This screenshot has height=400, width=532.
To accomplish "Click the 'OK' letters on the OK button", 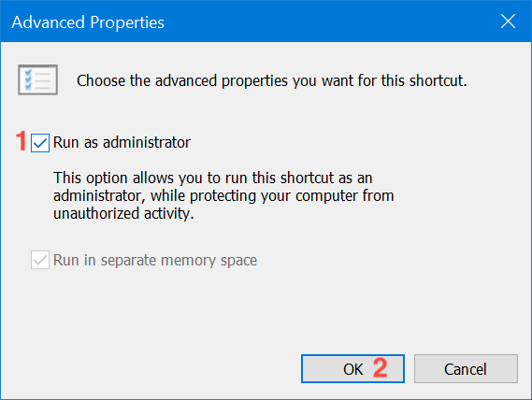I will [x=352, y=369].
